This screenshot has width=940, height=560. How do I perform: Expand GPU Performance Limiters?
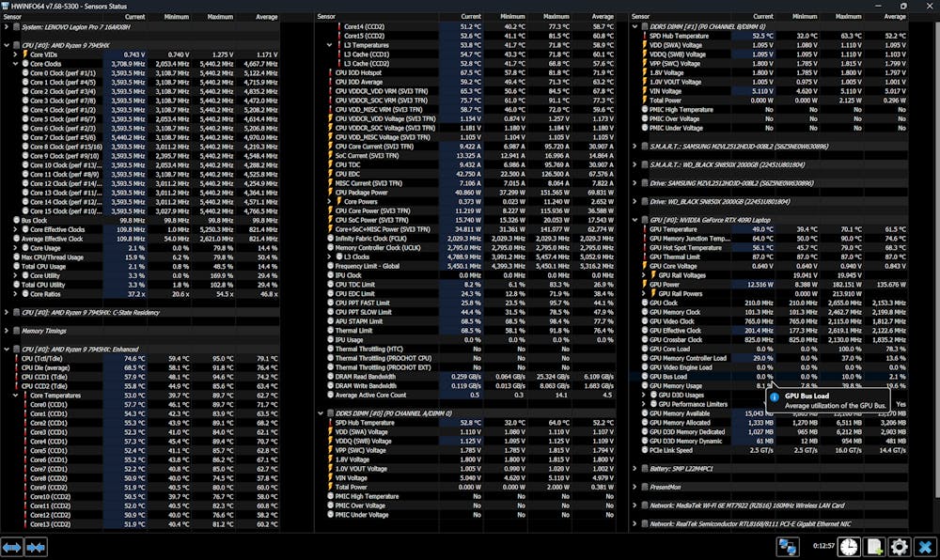click(644, 404)
